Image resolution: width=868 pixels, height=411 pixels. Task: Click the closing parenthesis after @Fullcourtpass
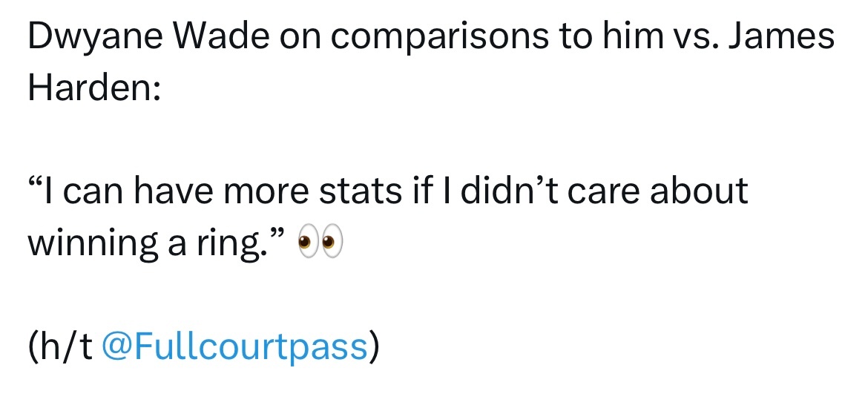[375, 348]
